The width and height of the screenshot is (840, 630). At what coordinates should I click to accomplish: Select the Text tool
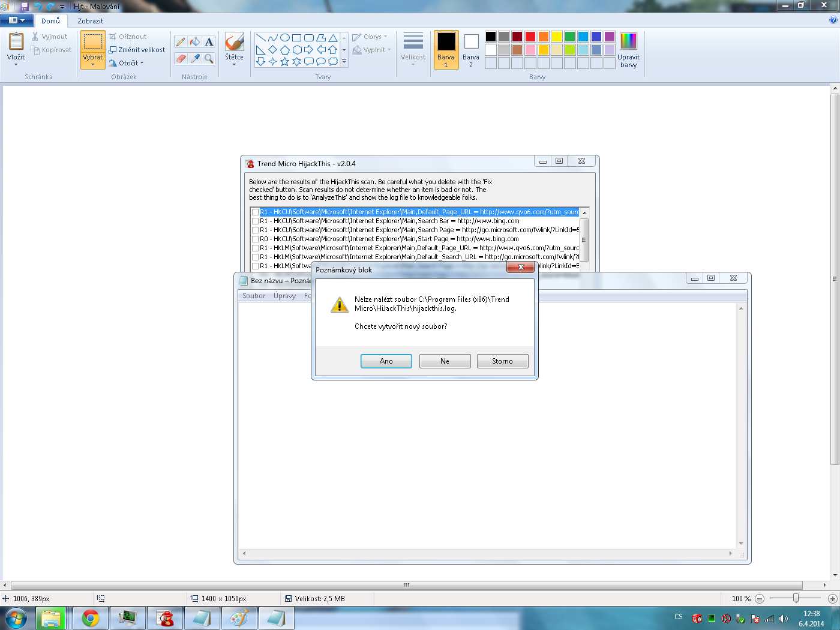[x=209, y=41]
